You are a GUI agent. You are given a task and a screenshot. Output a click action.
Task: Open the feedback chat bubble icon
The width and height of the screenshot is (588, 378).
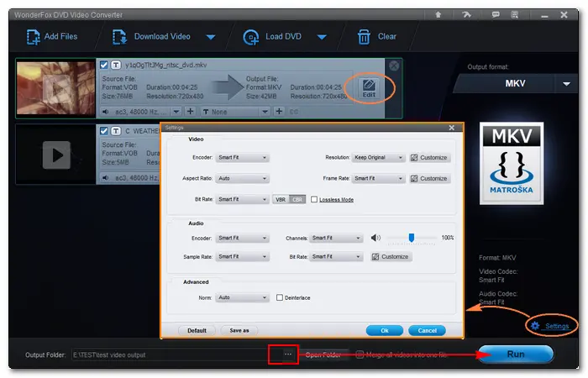[x=496, y=14]
